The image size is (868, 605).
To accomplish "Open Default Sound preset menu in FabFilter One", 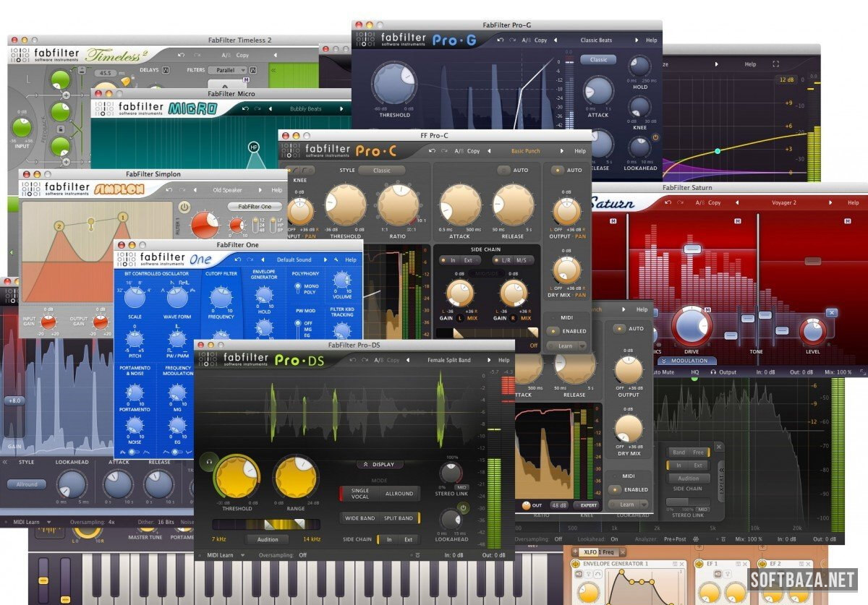I will 294,259.
